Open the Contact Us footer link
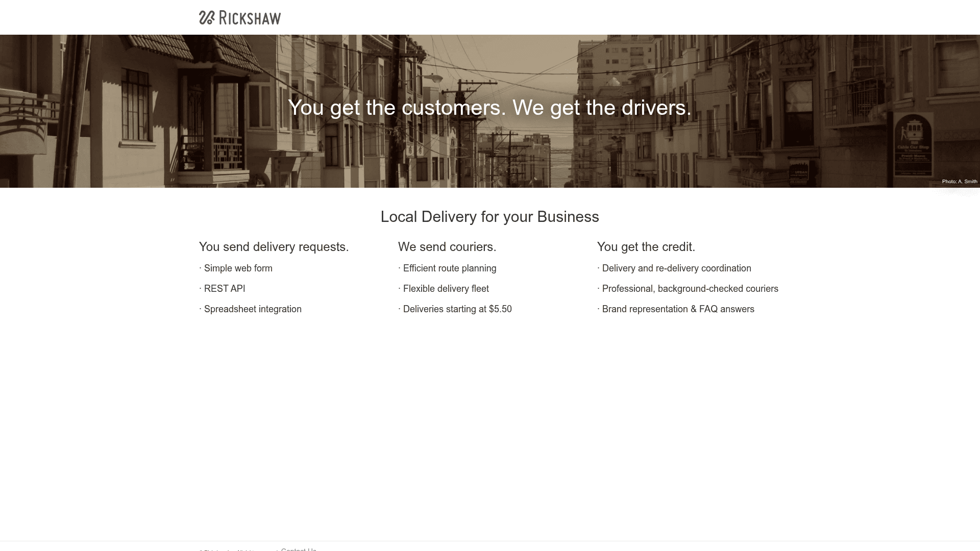The height and width of the screenshot is (551, 980). [x=299, y=549]
